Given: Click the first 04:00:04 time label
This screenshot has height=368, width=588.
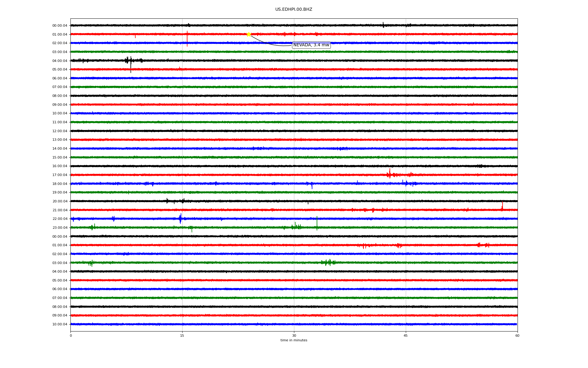Looking at the screenshot, I should (60, 61).
